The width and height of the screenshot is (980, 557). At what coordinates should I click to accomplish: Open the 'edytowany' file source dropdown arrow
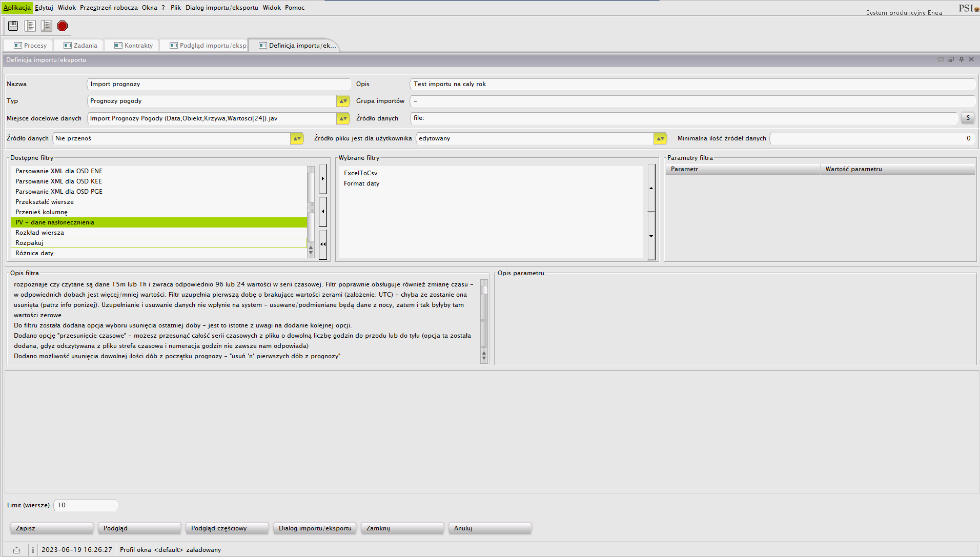coord(660,138)
